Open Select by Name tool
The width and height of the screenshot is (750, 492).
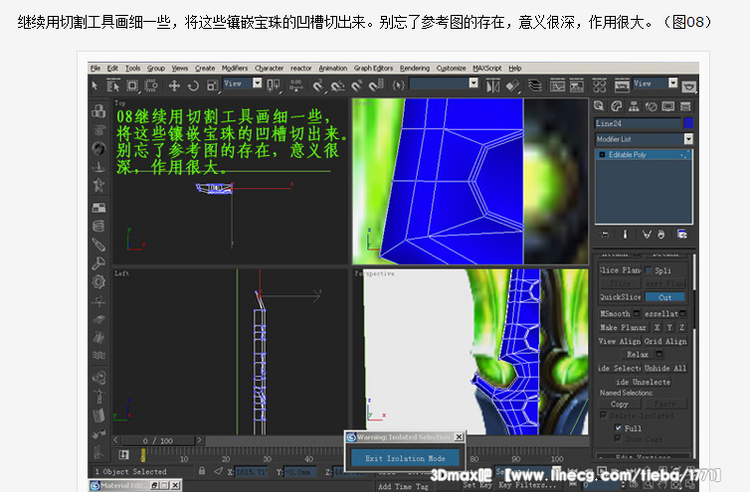pyautogui.click(x=113, y=86)
